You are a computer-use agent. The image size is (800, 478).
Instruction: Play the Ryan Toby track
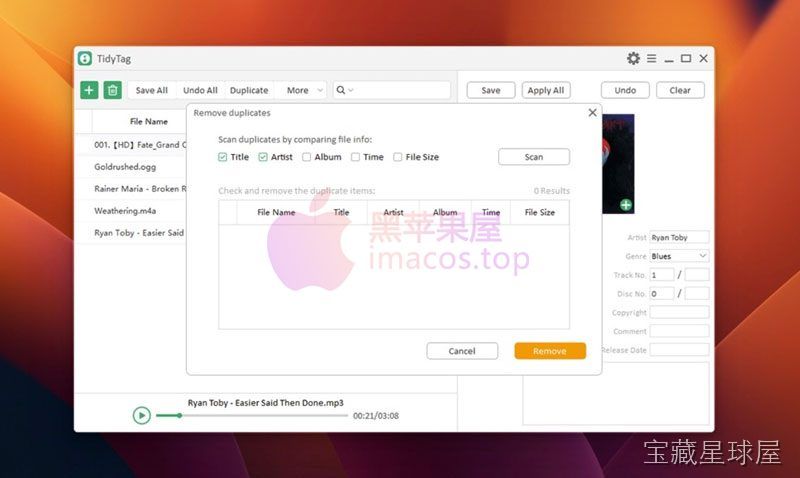tap(141, 415)
